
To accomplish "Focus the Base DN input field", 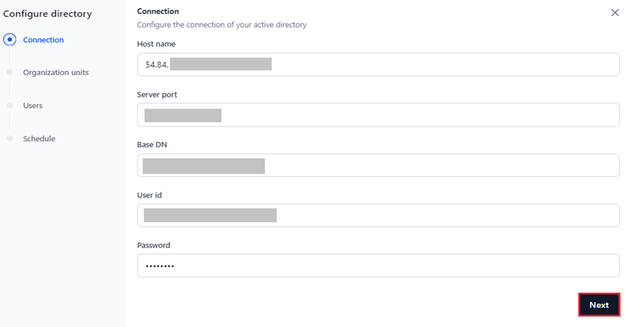I will [x=378, y=165].
